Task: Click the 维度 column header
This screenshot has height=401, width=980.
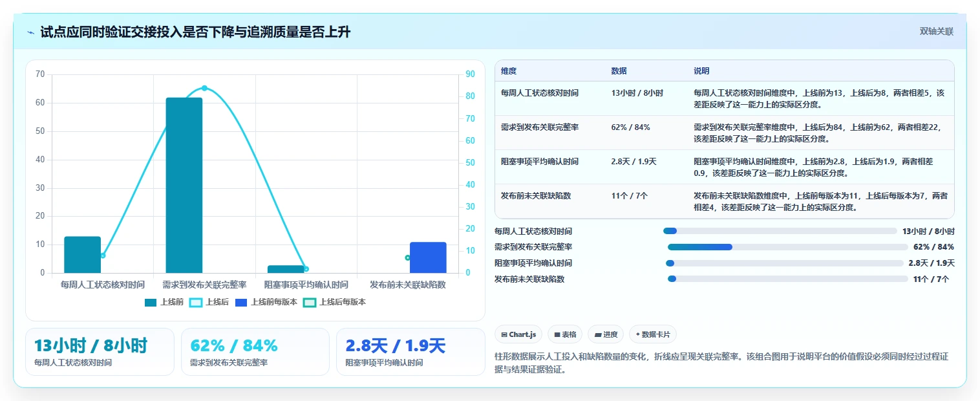Action: click(x=509, y=71)
